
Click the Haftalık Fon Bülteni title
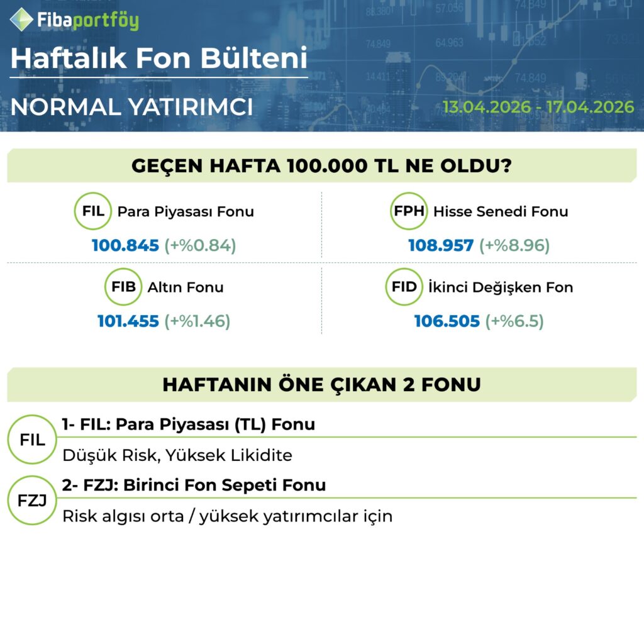click(158, 58)
